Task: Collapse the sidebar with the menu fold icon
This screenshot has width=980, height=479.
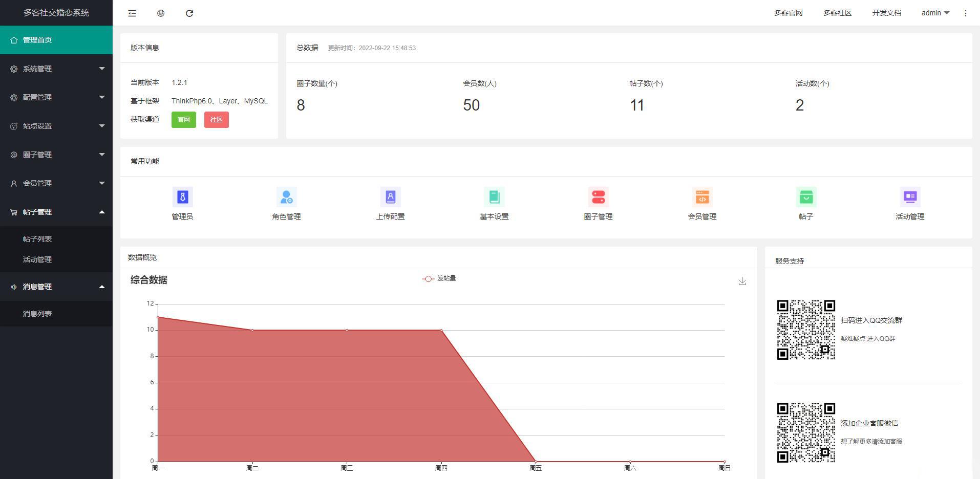Action: point(132,13)
